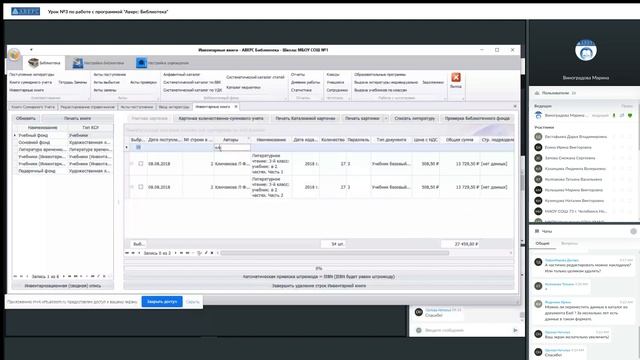640x360 pixels.
Task: Click the 0% progress bar
Action: [319, 268]
